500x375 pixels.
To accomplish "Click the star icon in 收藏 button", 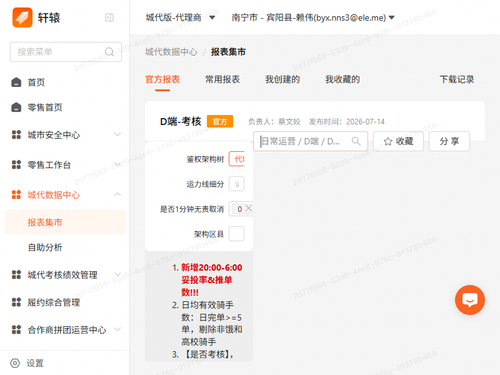I will (x=388, y=142).
